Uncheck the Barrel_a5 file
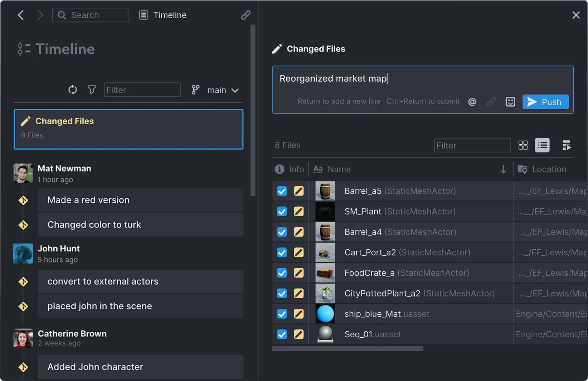The height and width of the screenshot is (381, 588). tap(282, 191)
